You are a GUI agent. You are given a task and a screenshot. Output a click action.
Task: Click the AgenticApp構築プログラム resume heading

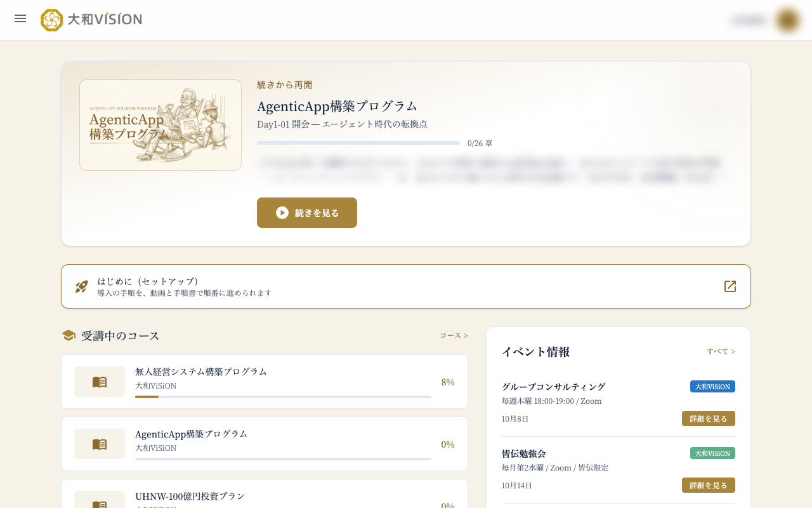click(x=337, y=106)
